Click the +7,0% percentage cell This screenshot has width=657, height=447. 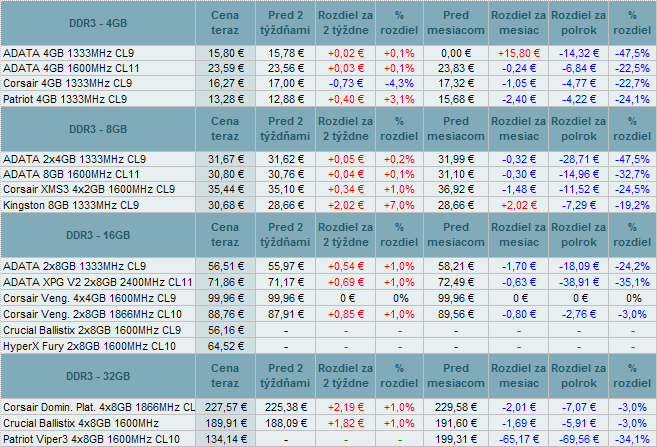tap(399, 205)
